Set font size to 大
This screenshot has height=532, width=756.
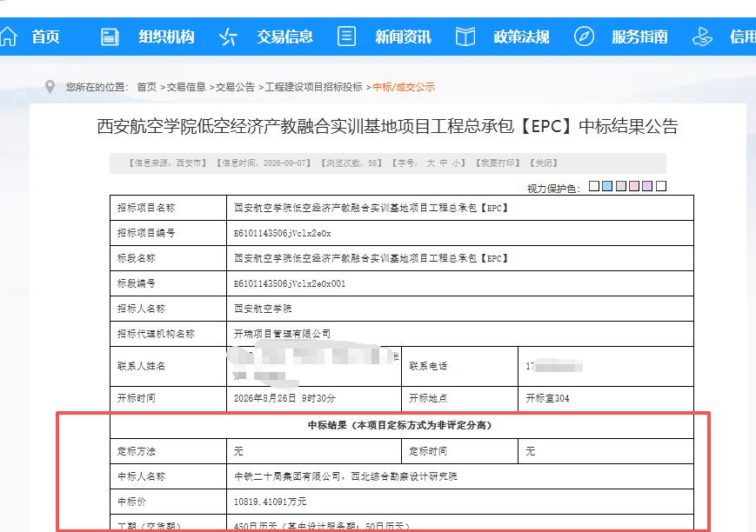(x=431, y=163)
